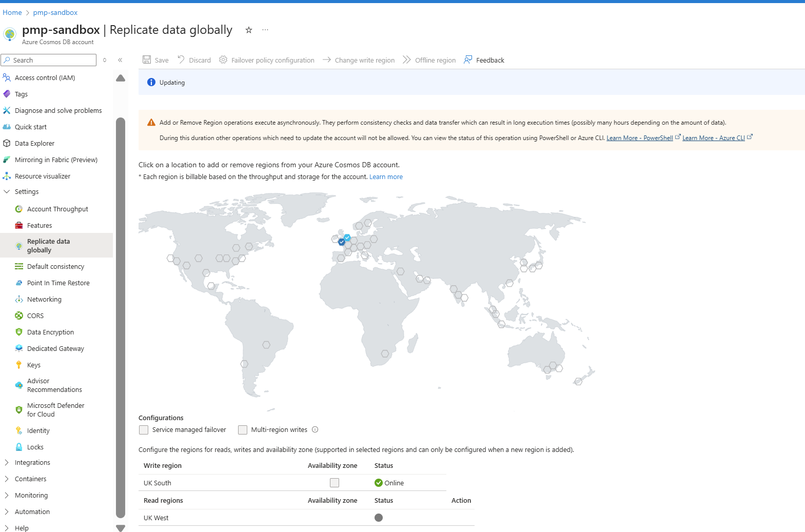Open Quick start cloud icon
805x532 pixels.
(7, 127)
